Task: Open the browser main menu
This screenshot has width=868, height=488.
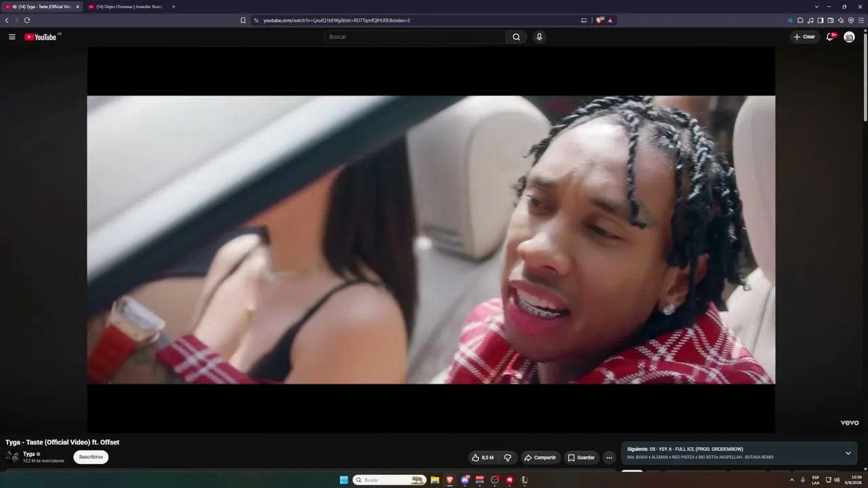Action: tap(861, 20)
